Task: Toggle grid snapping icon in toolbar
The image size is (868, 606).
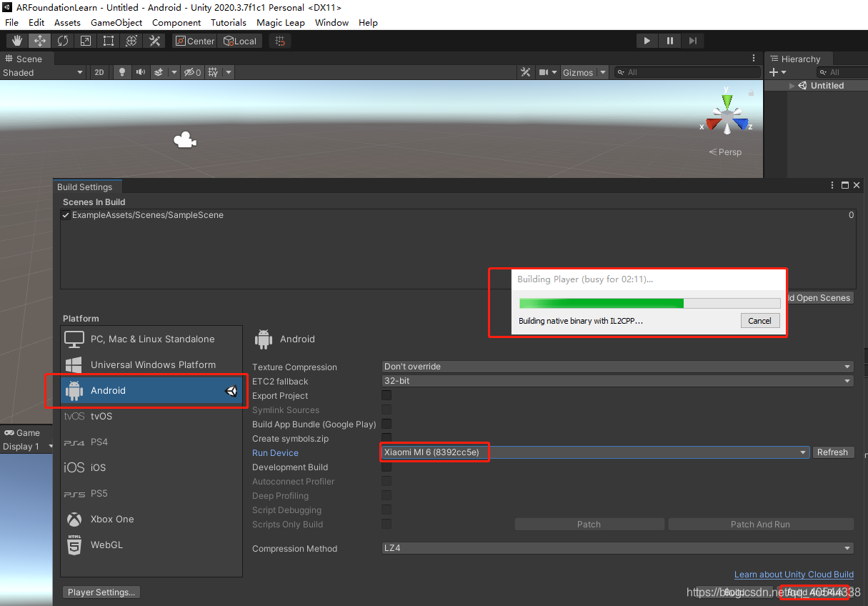Action: tap(280, 41)
